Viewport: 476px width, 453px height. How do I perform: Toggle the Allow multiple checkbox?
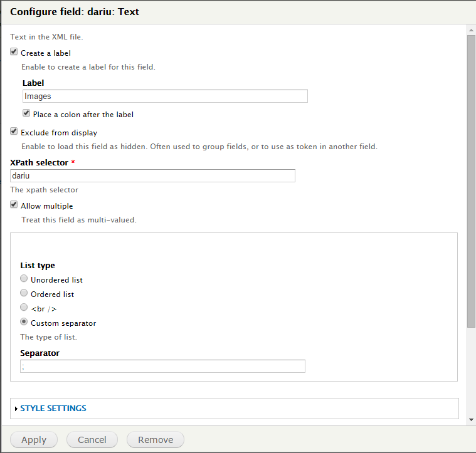[14, 204]
